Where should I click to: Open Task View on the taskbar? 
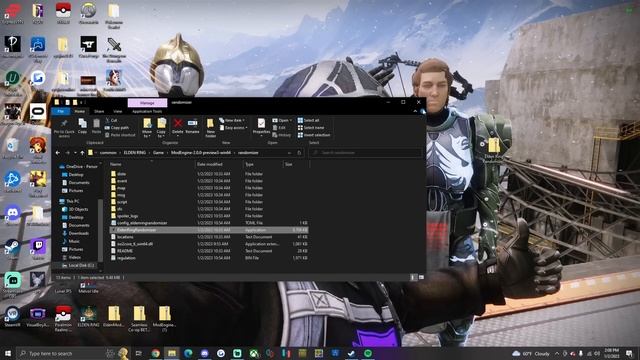coord(138,353)
